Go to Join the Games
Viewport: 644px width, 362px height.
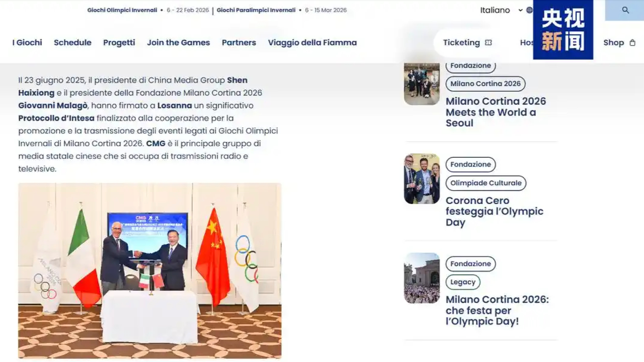point(178,43)
